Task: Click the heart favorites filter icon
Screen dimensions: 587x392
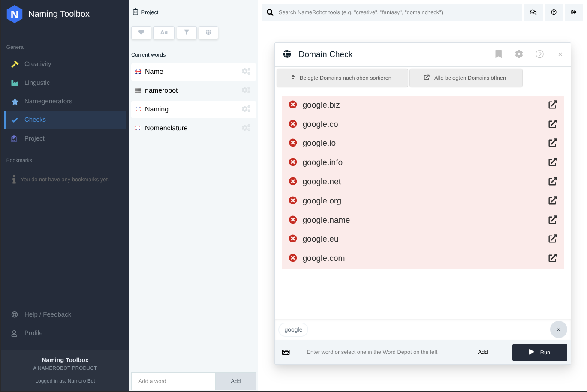Action: click(x=141, y=33)
